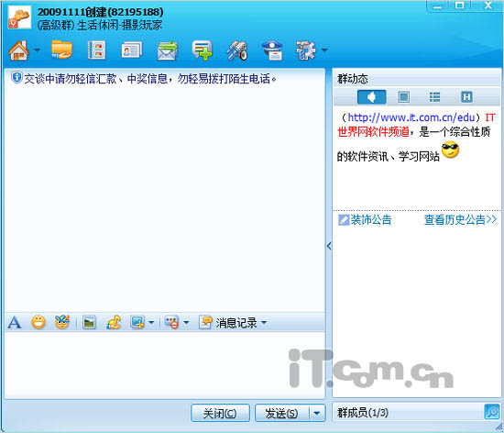Select the speaker announcement tab in 群动态
Screen dimensions: 504x433
tap(371, 97)
